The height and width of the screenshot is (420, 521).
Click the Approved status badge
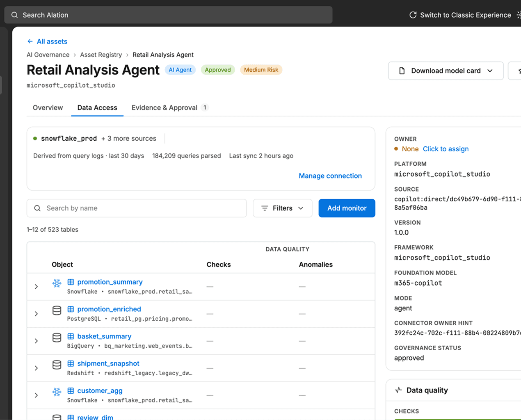(218, 70)
